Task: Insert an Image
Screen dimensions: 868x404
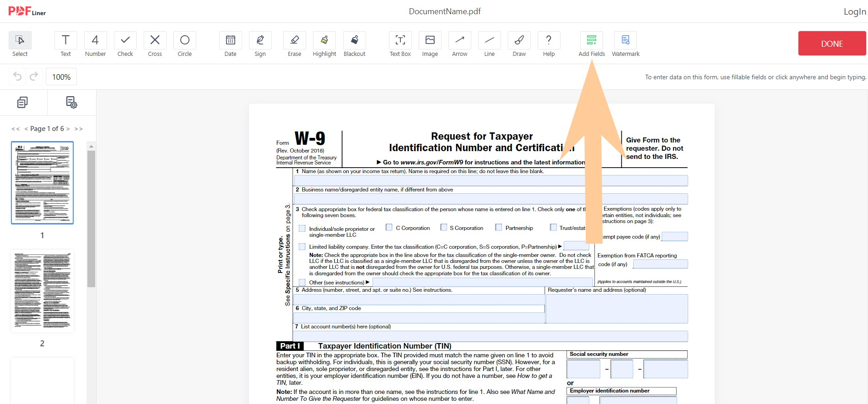Action: click(x=430, y=44)
